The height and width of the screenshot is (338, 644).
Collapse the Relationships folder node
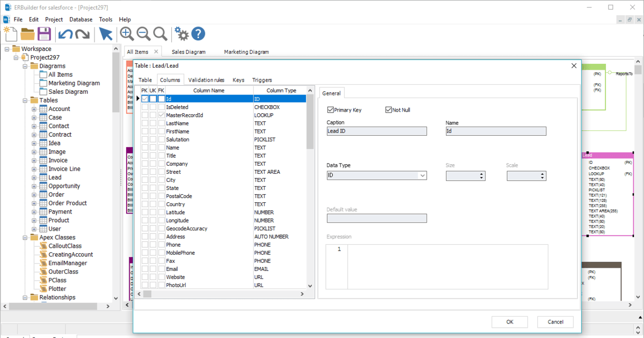coord(25,298)
